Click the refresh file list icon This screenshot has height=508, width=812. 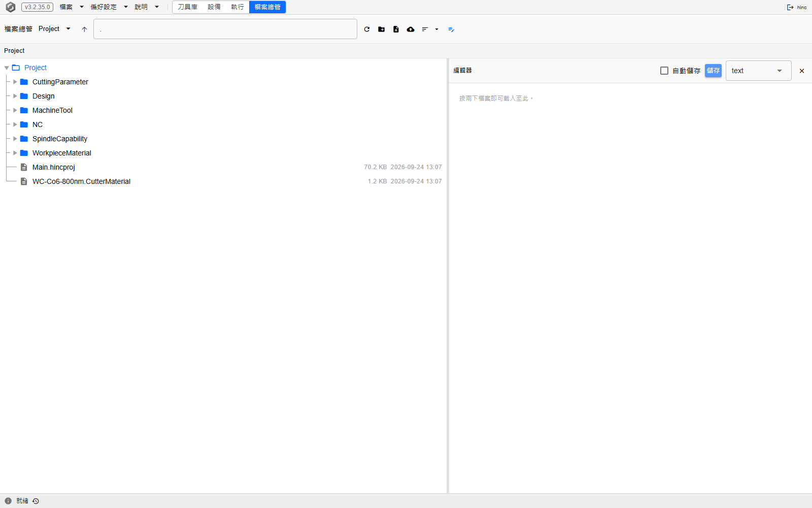(367, 29)
